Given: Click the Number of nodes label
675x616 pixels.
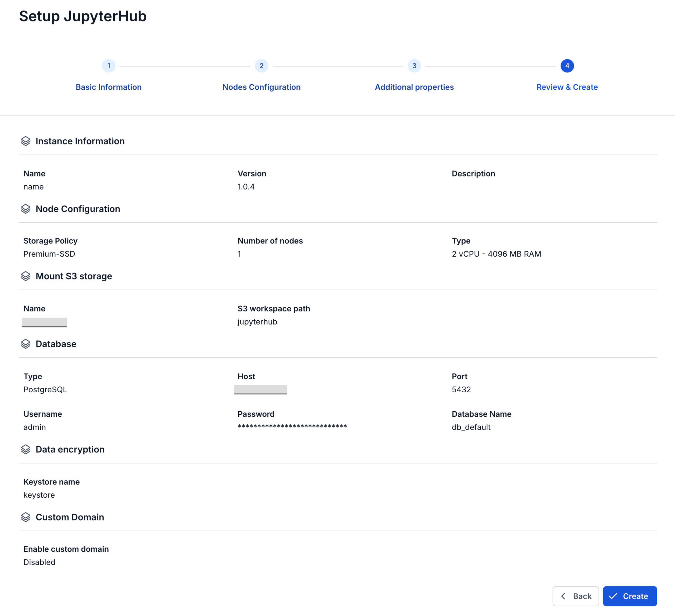Looking at the screenshot, I should (270, 241).
